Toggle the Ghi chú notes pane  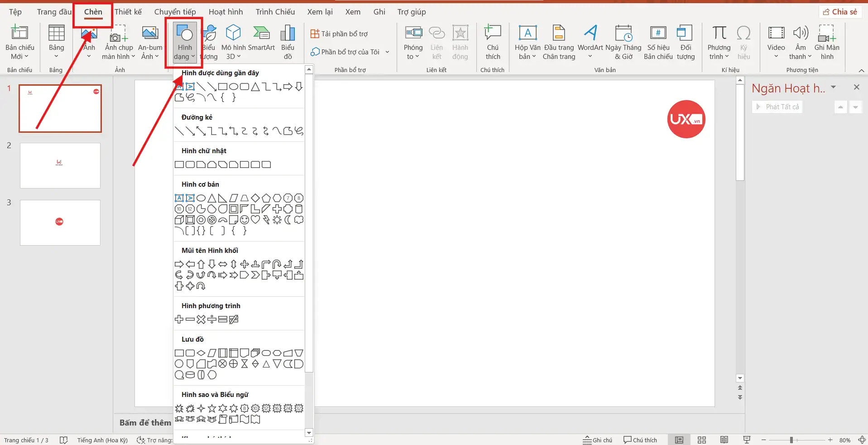pyautogui.click(x=597, y=439)
